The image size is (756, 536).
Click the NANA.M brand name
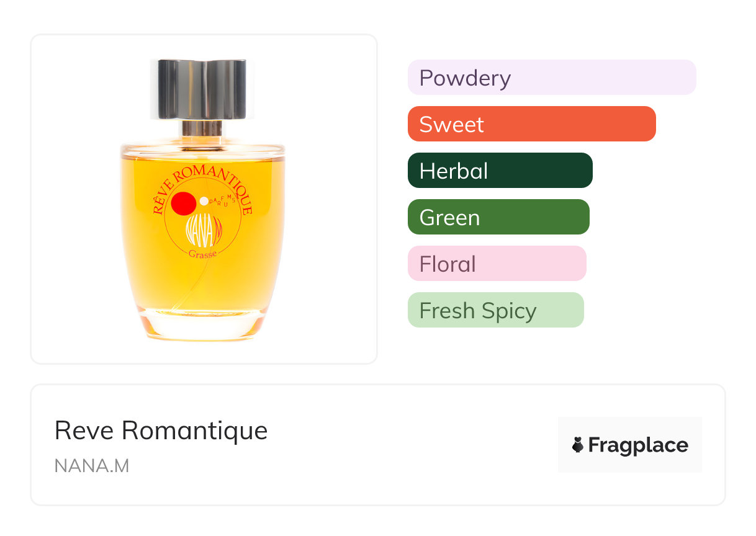click(x=92, y=466)
